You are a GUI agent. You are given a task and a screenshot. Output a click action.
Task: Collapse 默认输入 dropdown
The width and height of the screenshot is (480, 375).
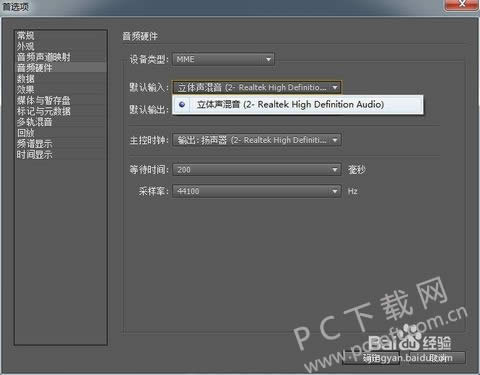tap(257, 88)
